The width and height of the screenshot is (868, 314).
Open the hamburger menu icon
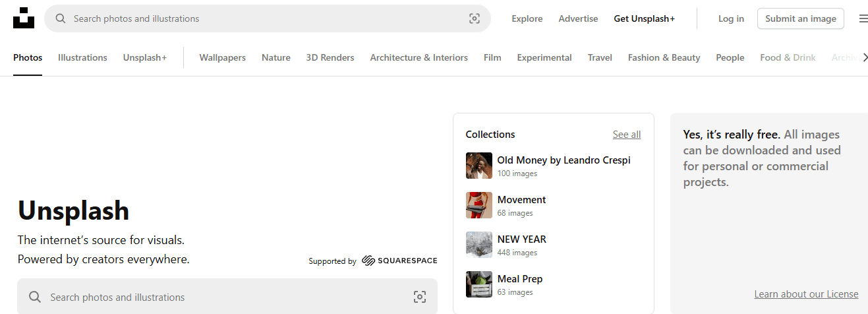pos(863,19)
